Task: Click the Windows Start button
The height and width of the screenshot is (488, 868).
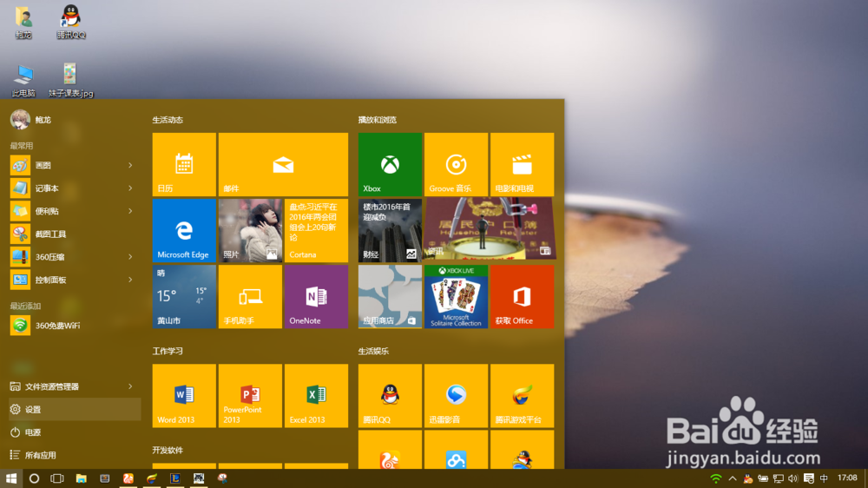Action: click(x=11, y=478)
